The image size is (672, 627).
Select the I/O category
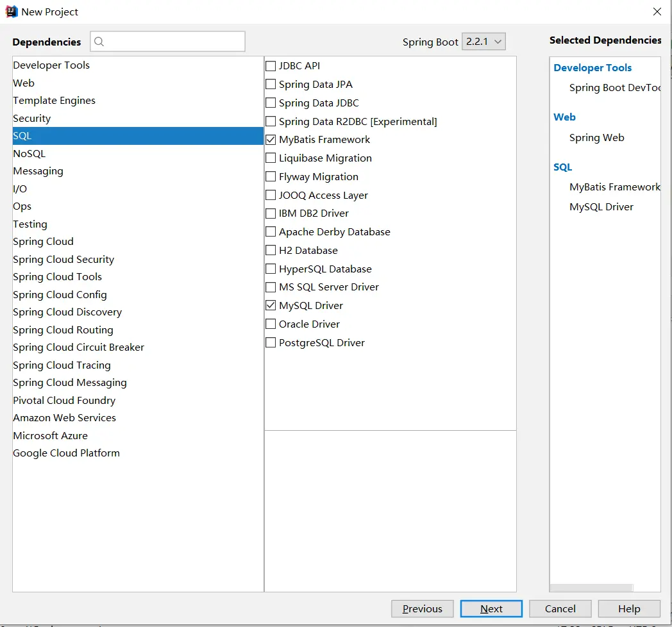tap(138, 188)
